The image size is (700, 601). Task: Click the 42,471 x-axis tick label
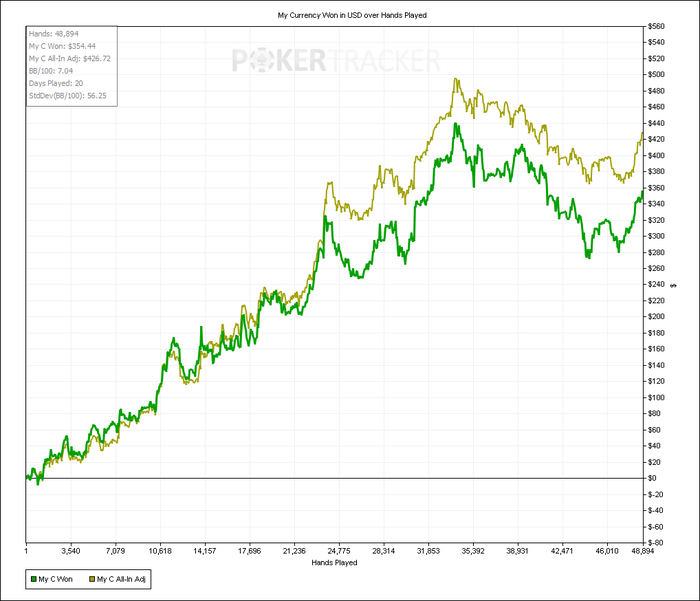[x=562, y=551]
